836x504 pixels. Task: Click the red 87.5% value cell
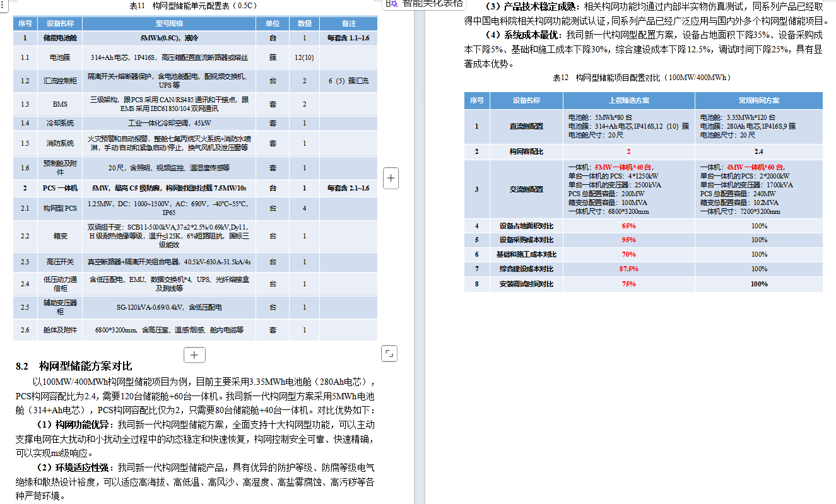629,269
